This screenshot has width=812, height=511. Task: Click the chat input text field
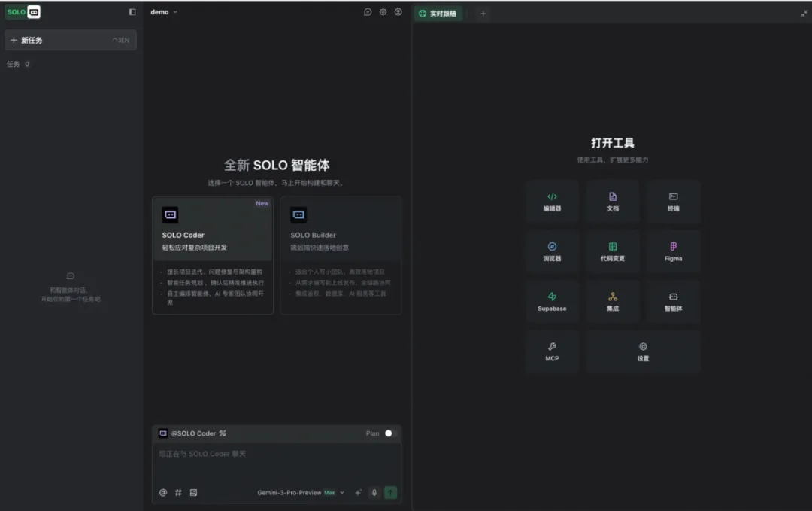click(277, 463)
